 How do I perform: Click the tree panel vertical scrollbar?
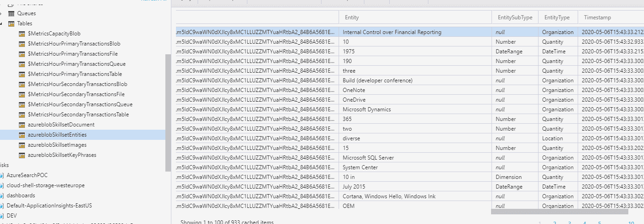coord(168,113)
